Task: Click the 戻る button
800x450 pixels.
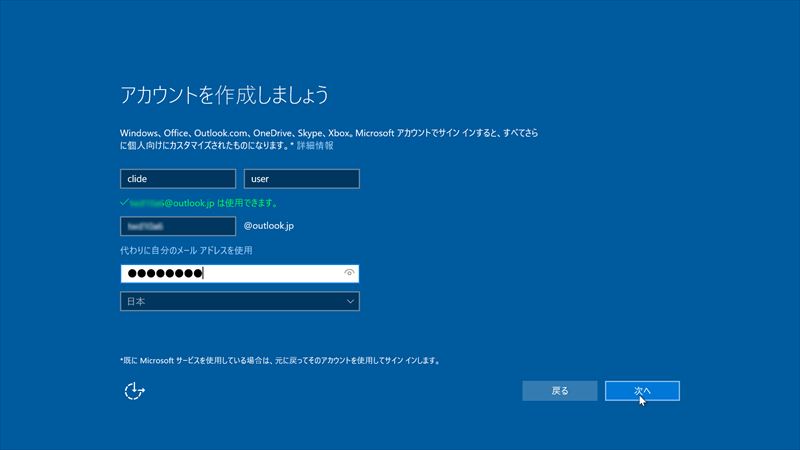Action: click(x=560, y=391)
